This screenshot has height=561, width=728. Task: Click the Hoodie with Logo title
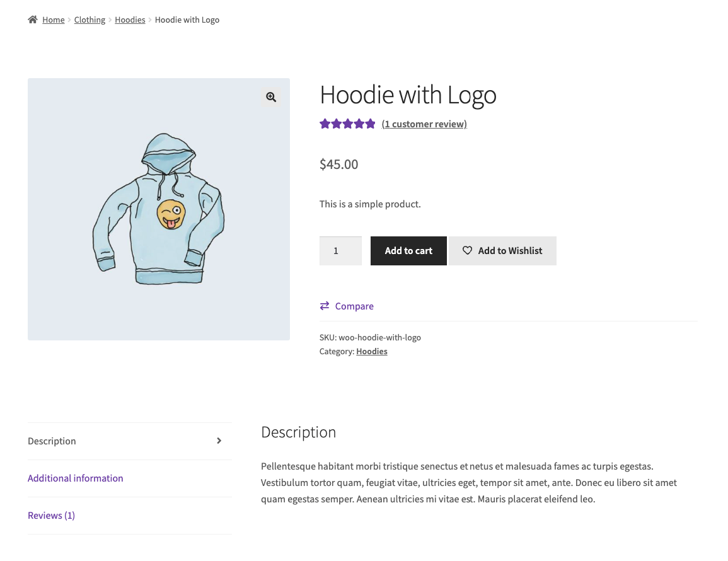click(x=408, y=95)
